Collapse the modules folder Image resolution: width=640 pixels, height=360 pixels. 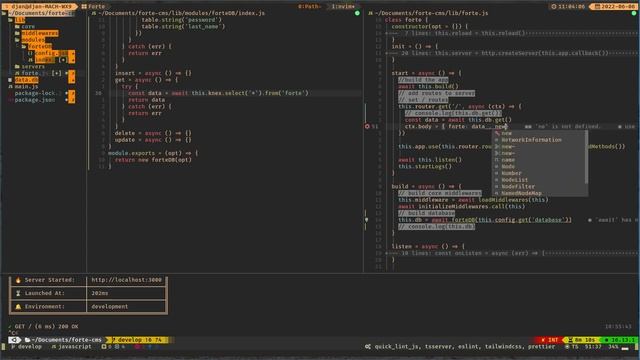click(33, 40)
